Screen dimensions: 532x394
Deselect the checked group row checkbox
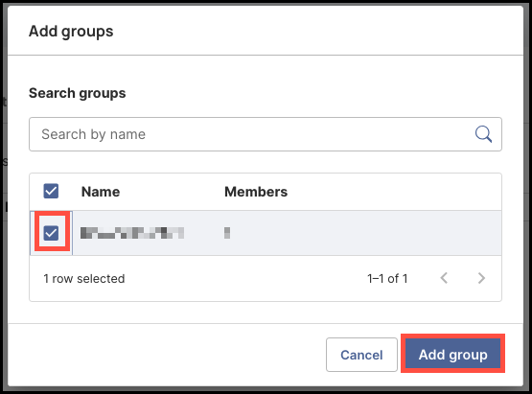51,233
